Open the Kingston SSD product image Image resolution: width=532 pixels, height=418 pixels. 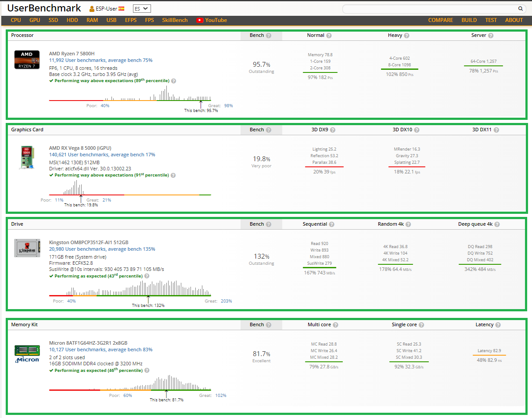tap(27, 249)
